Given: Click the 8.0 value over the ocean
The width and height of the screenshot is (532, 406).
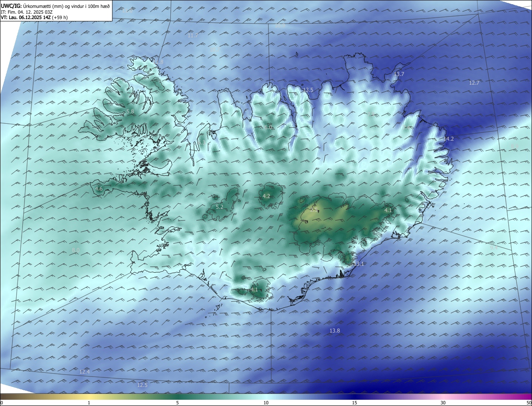Looking at the screenshot, I should 76,250.
